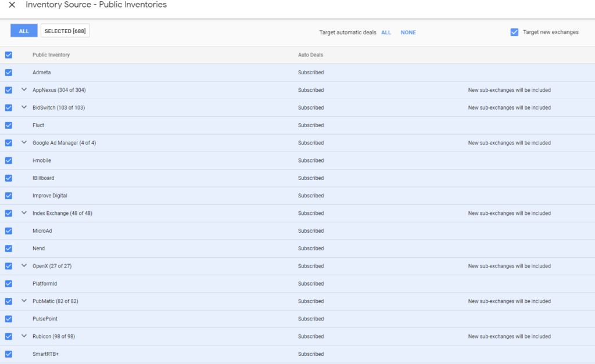Uncheck the Rubicon checkbox

[9, 337]
